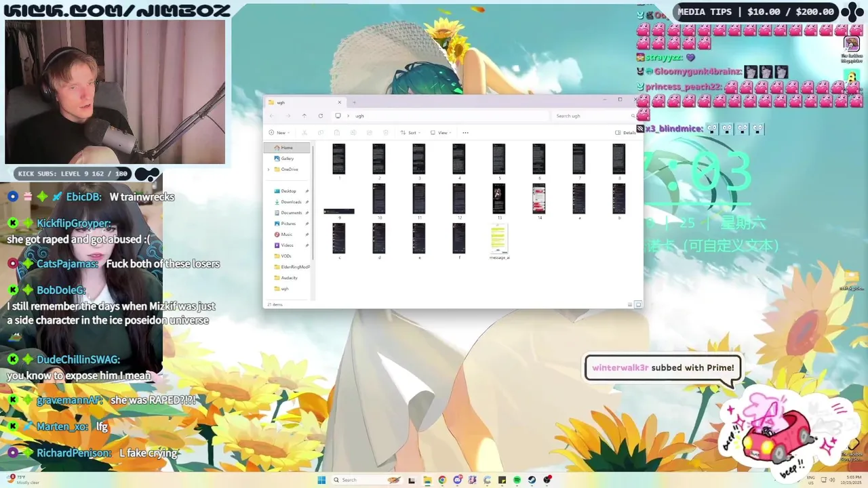Select the wide thumbnail named 9

pyautogui.click(x=339, y=212)
